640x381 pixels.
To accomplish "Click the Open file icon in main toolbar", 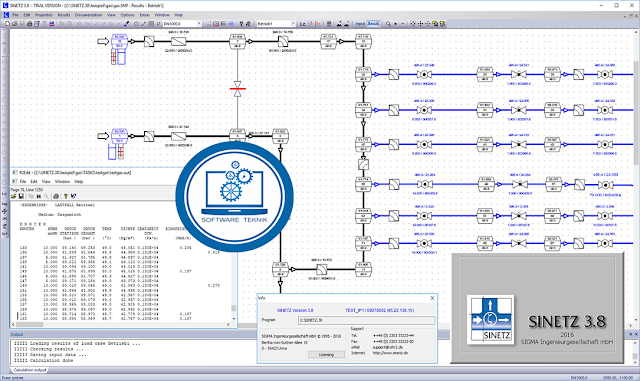I will coord(14,24).
